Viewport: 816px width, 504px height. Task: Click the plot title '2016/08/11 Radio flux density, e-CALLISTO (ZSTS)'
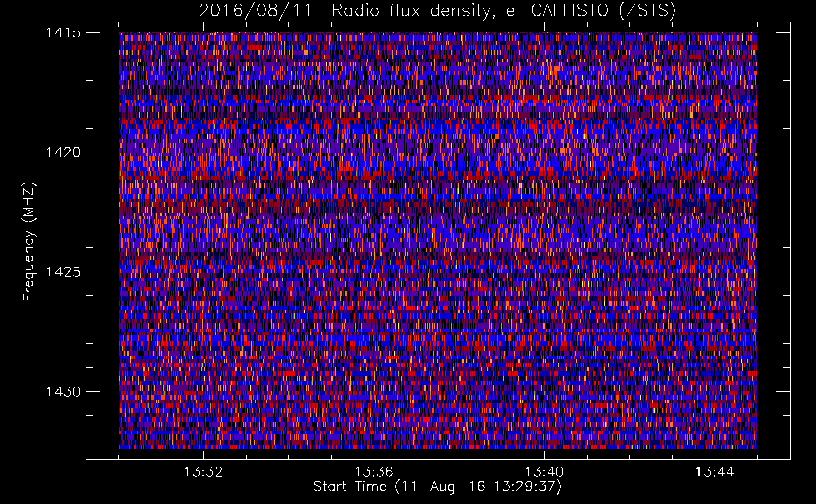437,10
